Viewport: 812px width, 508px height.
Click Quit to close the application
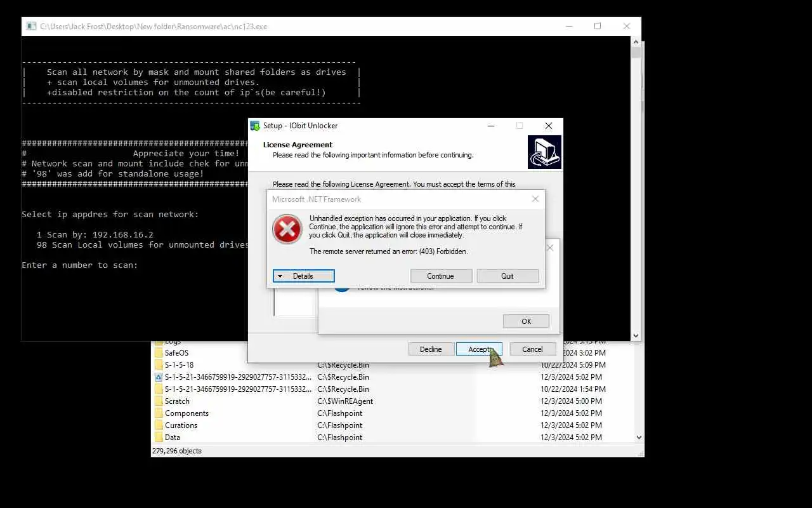[507, 276]
